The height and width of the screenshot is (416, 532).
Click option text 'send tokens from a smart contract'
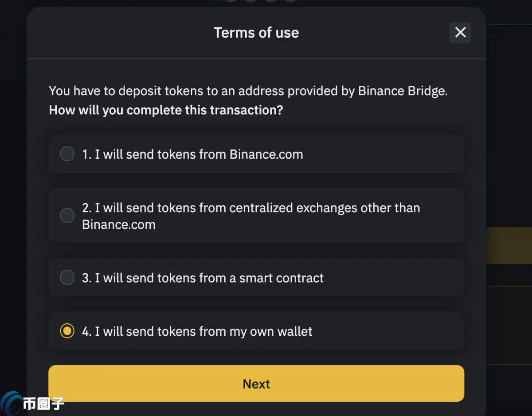(203, 278)
